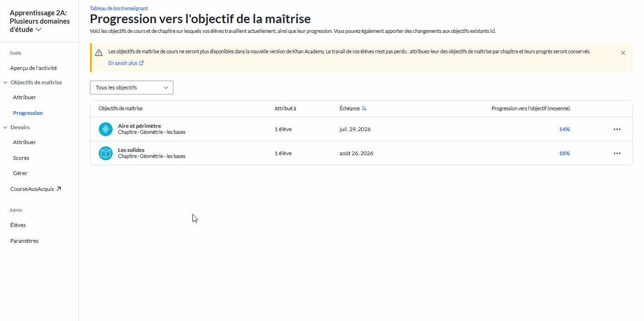Click the 14% progression link
Screen dimensions: 644x321
(564, 129)
